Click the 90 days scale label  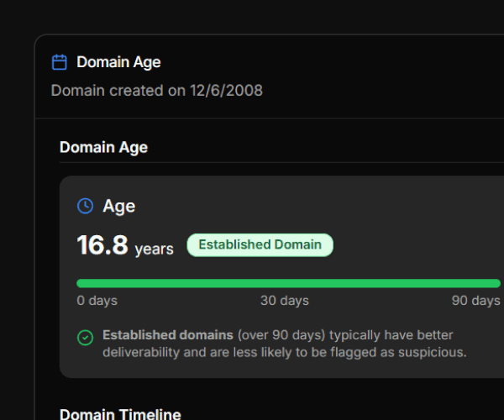pyautogui.click(x=475, y=301)
